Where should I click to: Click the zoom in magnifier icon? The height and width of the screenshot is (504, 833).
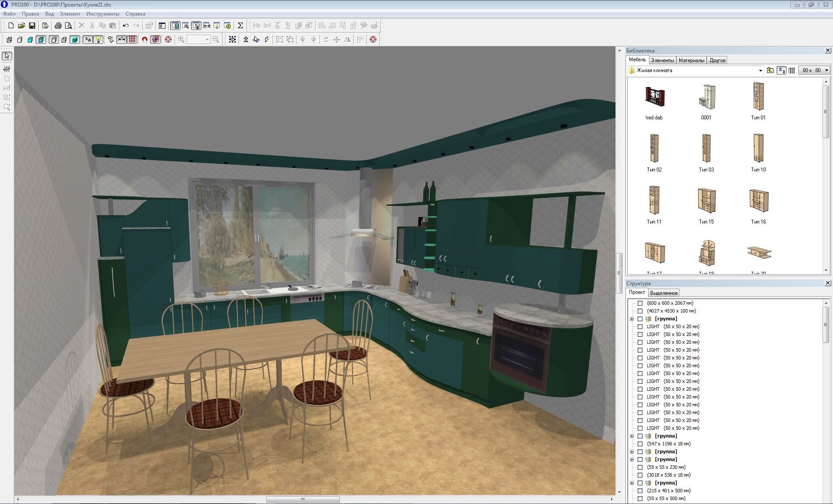tap(181, 40)
